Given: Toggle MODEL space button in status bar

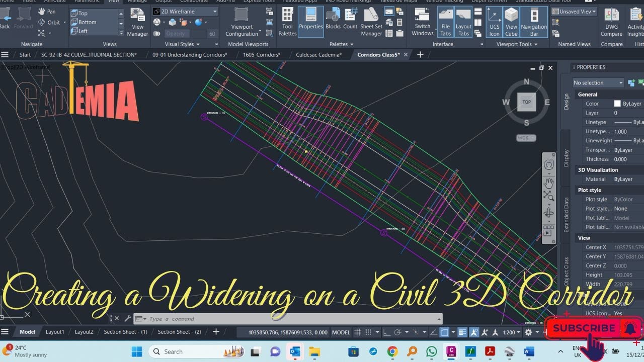Looking at the screenshot, I should click(341, 332).
